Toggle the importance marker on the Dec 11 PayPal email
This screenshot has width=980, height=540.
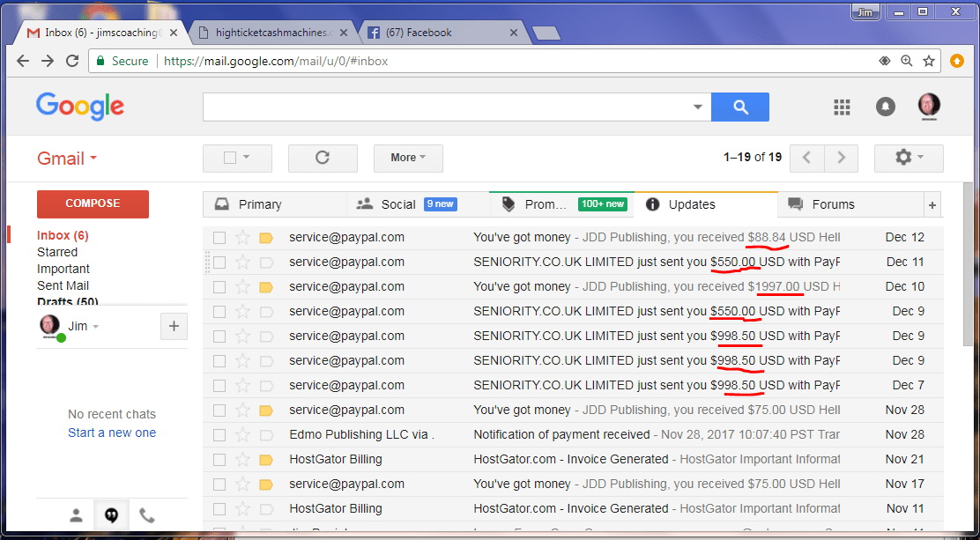tap(266, 263)
